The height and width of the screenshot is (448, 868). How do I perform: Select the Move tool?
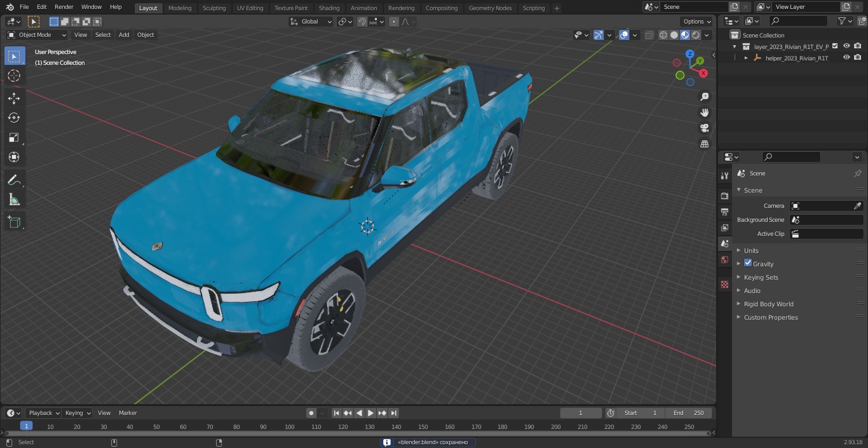coord(14,98)
